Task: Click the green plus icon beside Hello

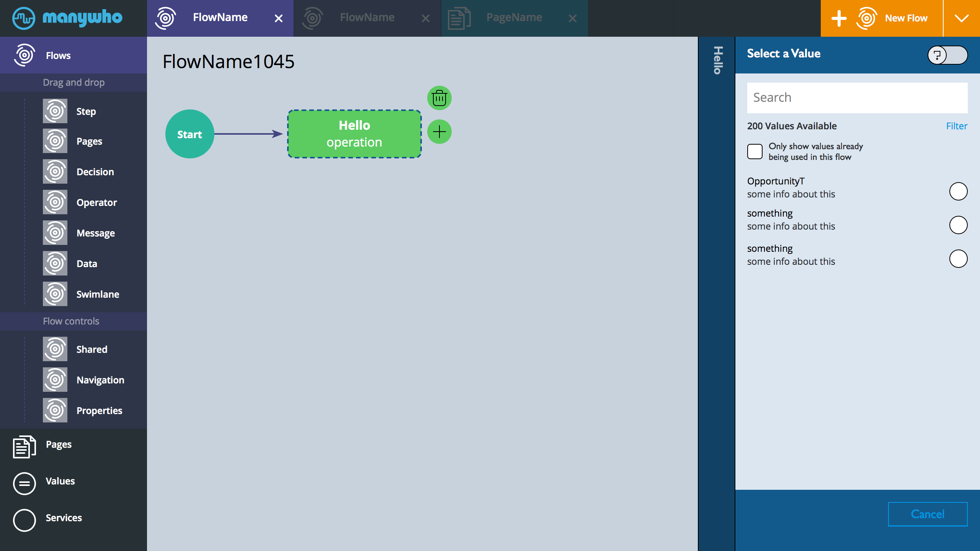Action: pyautogui.click(x=439, y=132)
